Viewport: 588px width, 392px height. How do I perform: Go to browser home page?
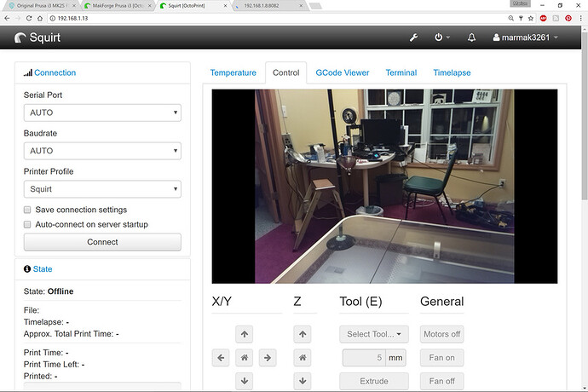tap(40, 18)
